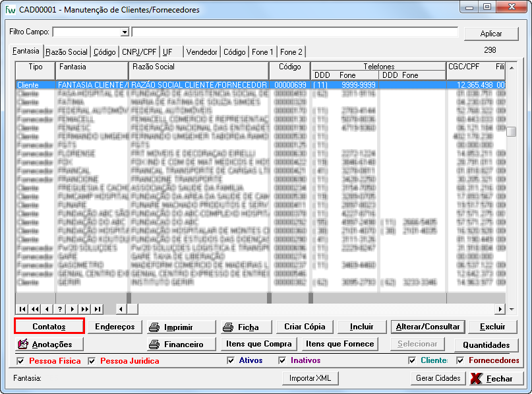Screen dimensions: 532x394
Task: Click Criar Cópia button
Action: (305, 327)
